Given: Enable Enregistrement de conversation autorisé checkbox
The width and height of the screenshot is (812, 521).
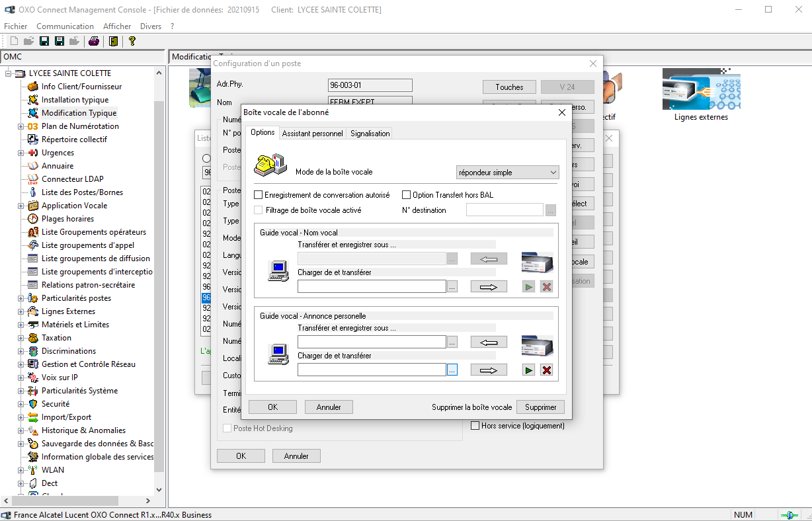Looking at the screenshot, I should [x=259, y=195].
